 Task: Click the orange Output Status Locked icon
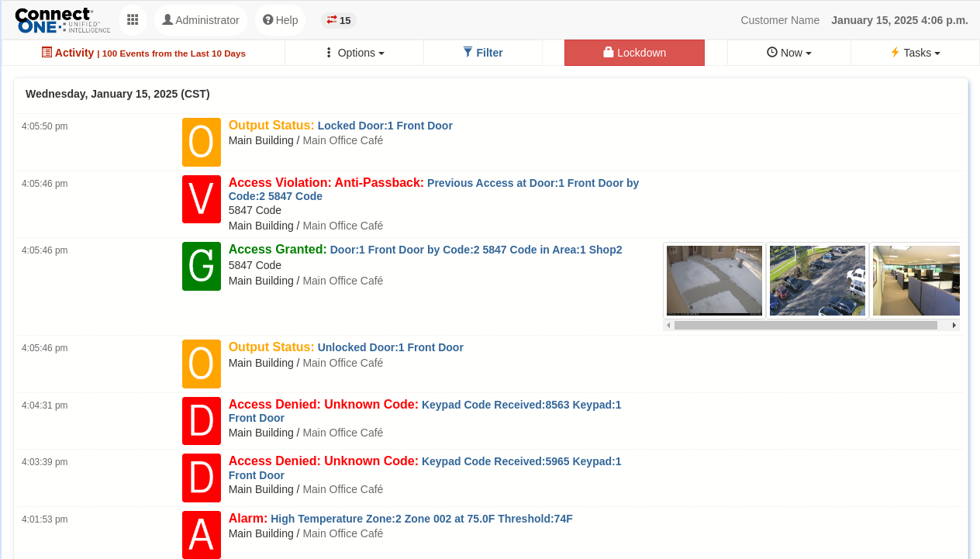(202, 142)
